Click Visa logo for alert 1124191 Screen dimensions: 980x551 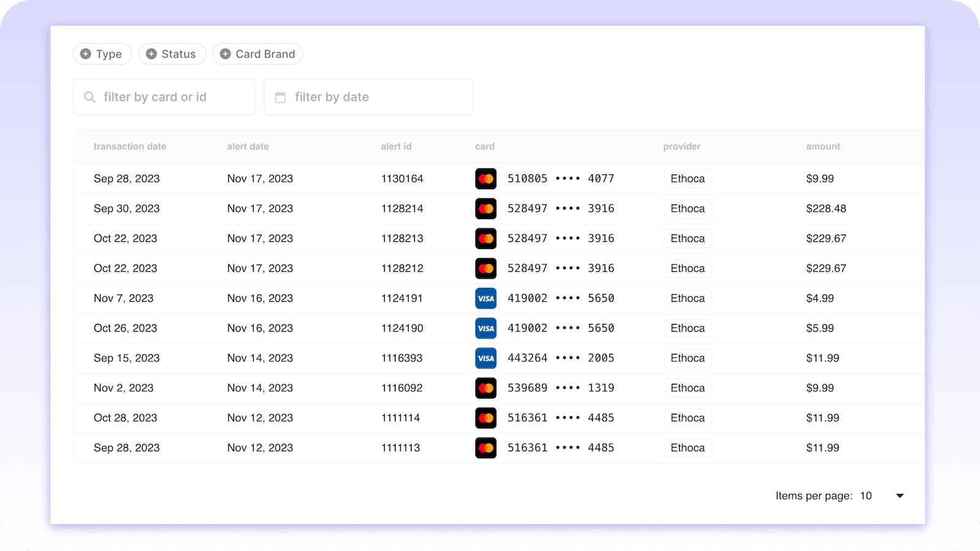486,298
